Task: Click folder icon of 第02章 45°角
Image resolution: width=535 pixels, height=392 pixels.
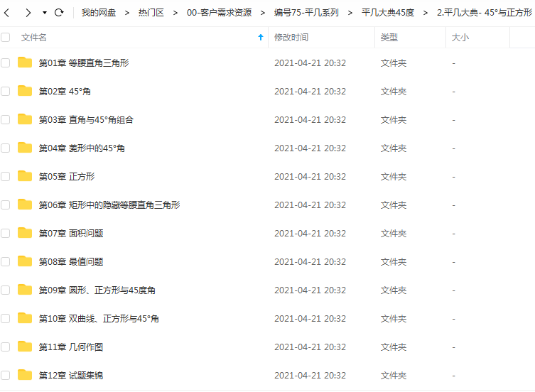Action: coord(25,91)
